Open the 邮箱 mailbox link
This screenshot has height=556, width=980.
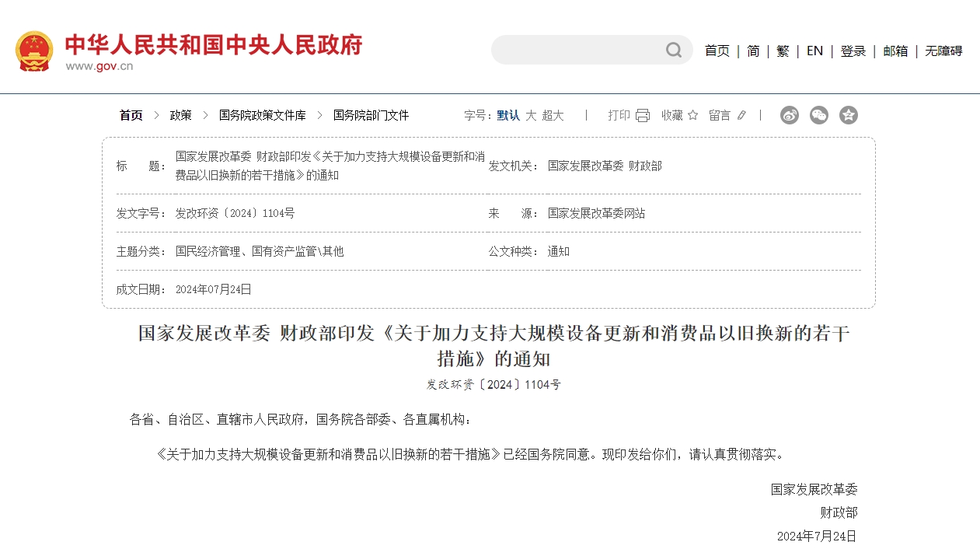(895, 51)
